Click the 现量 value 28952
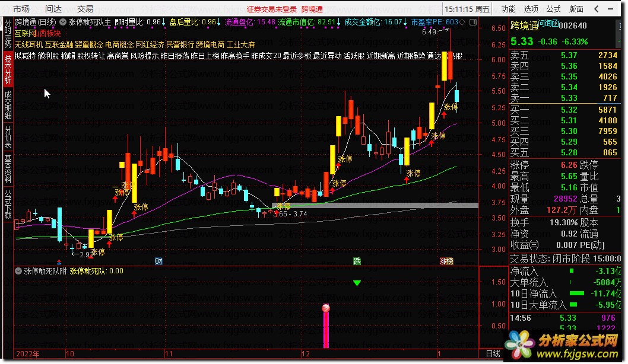This screenshot has height=364, width=628. coord(566,199)
